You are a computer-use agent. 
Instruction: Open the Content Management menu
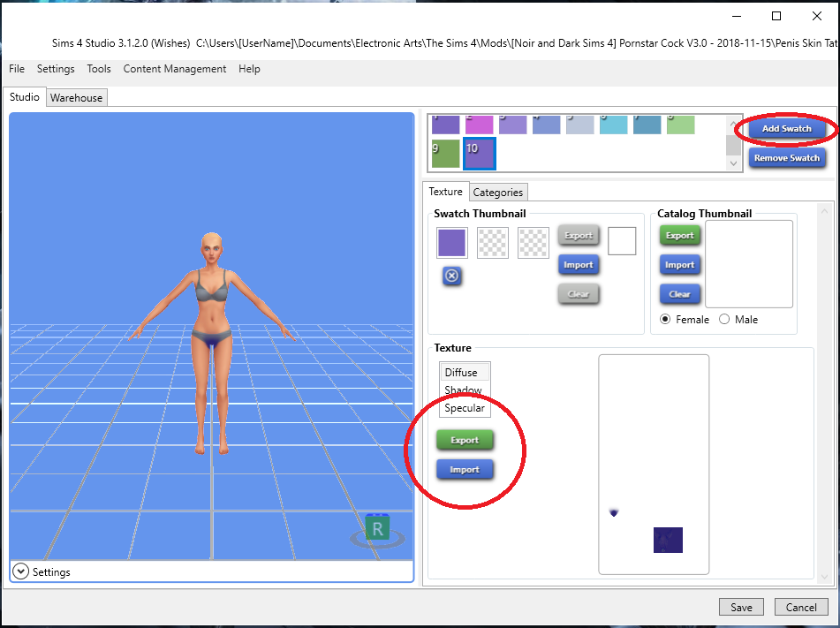(175, 69)
